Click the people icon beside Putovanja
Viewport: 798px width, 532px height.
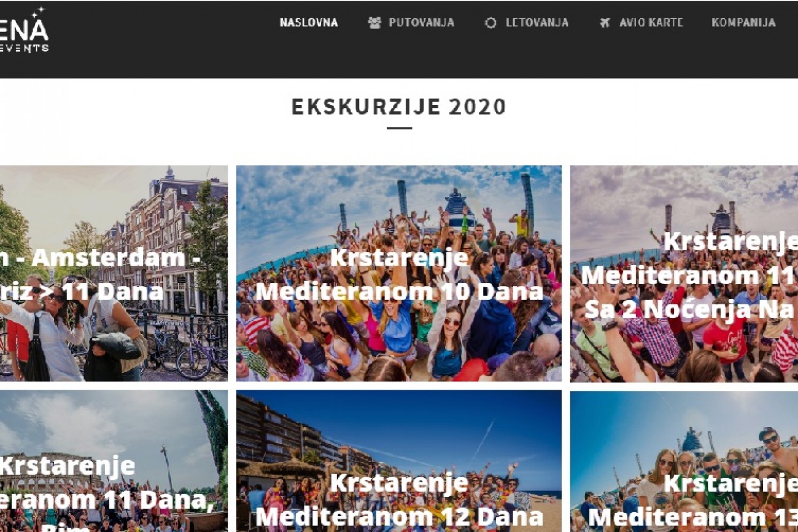click(374, 23)
